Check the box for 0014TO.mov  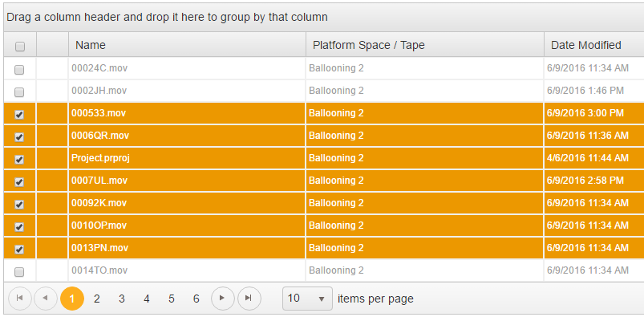tap(19, 272)
